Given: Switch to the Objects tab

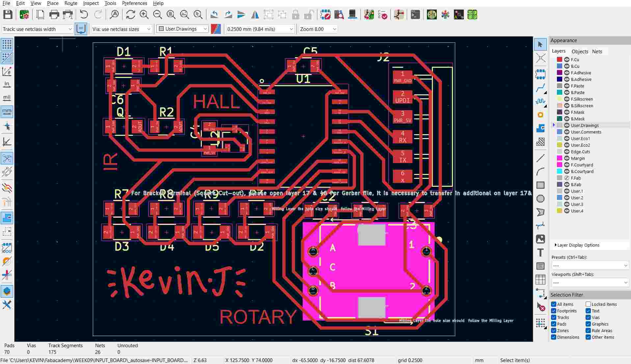Looking at the screenshot, I should pos(580,51).
